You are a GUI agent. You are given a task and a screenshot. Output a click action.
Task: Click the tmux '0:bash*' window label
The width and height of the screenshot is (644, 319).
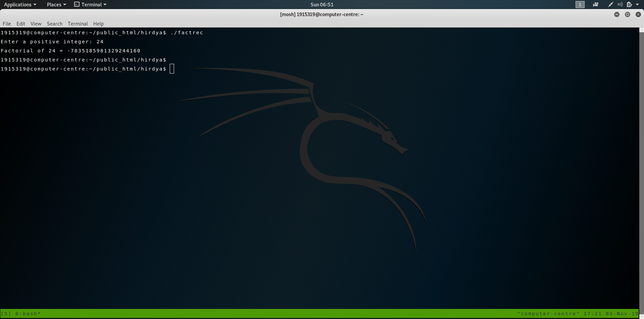[x=28, y=314]
